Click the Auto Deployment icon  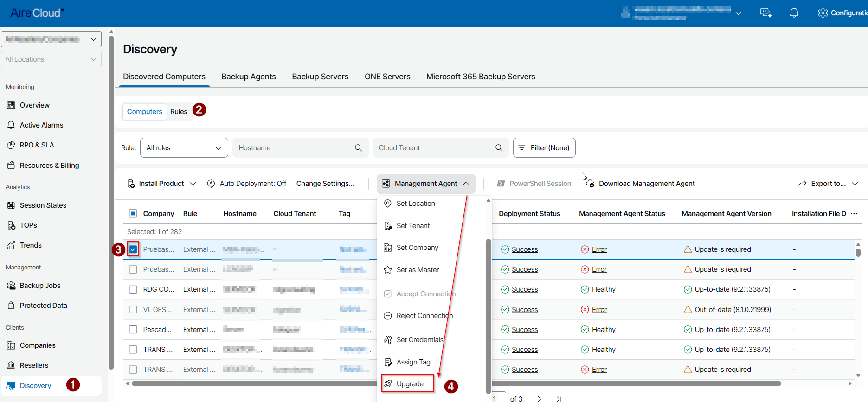[211, 184]
